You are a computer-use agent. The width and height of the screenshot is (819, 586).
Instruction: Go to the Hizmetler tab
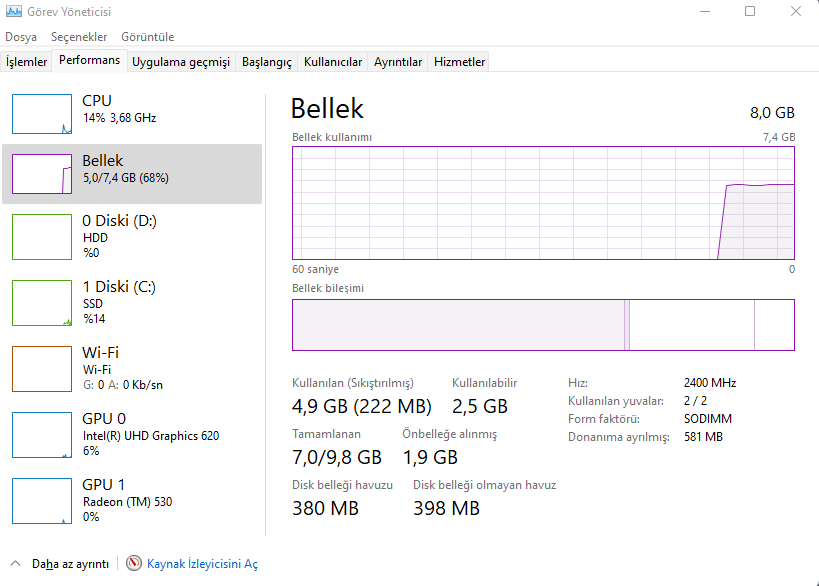point(460,62)
